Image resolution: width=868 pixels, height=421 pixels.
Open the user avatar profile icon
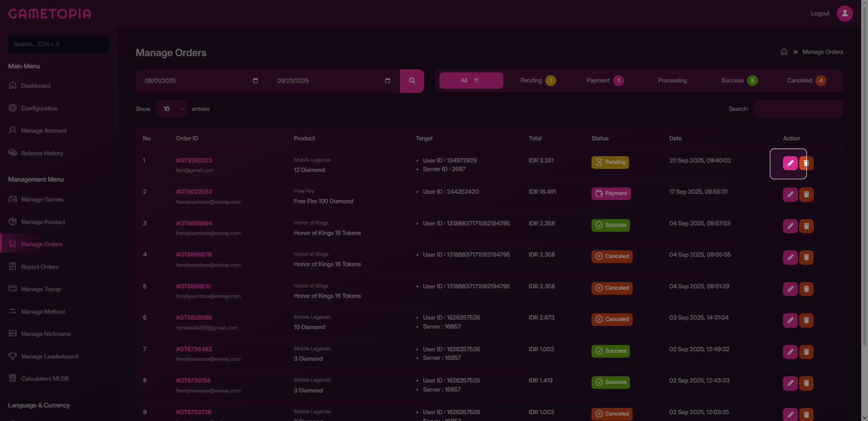coord(844,14)
